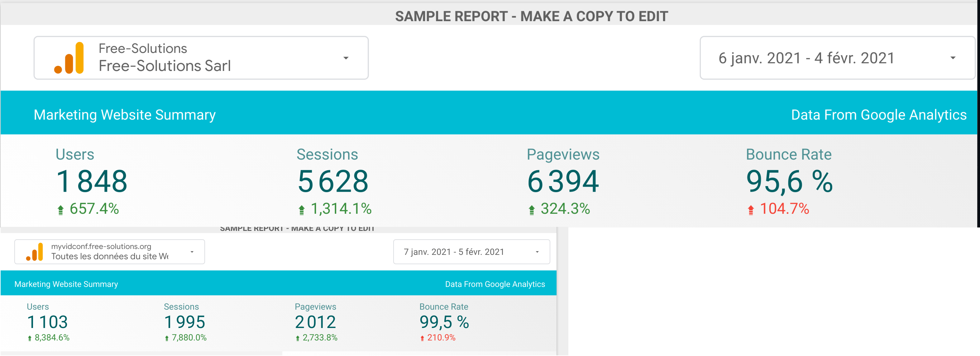Click the small Data From Google Analytics text
Screen dimensions: 980x356
coord(495,284)
